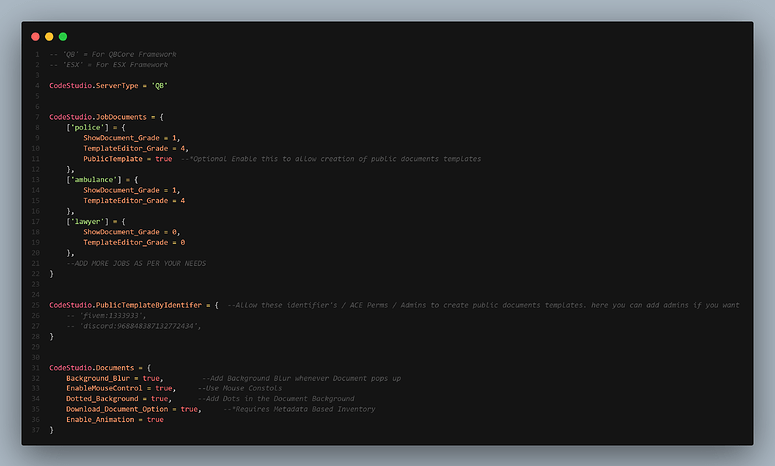This screenshot has height=466, width=775.
Task: Click the yellow minimize window button
Action: click(x=50, y=36)
